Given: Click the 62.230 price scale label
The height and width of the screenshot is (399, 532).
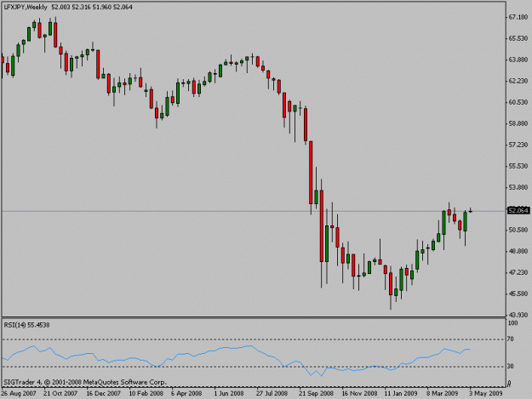Looking at the screenshot, I should click(518, 81).
